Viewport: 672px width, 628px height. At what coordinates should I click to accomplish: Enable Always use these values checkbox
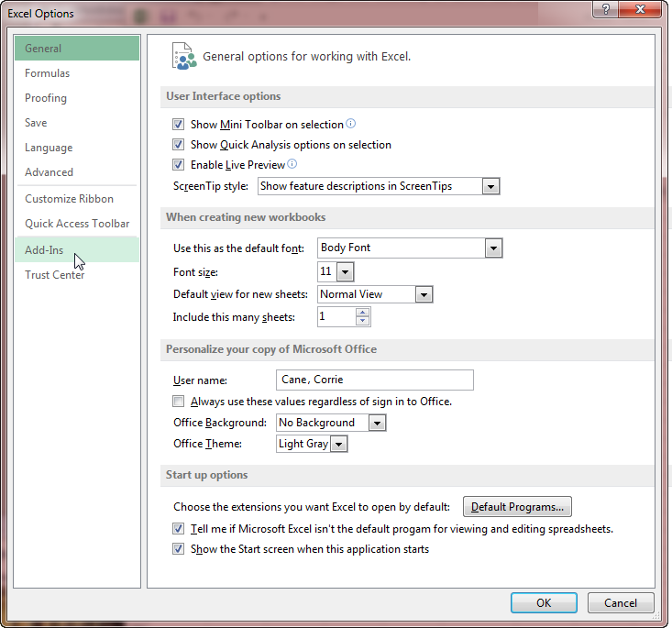point(179,402)
